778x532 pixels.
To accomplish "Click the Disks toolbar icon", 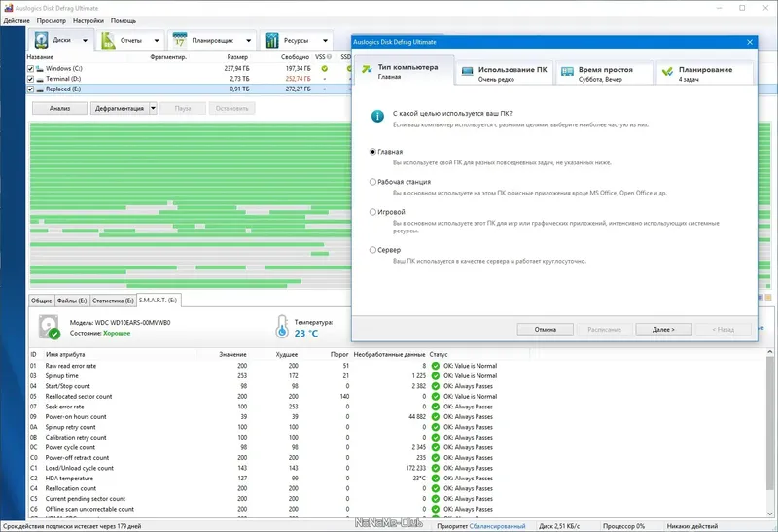I will click(41, 40).
